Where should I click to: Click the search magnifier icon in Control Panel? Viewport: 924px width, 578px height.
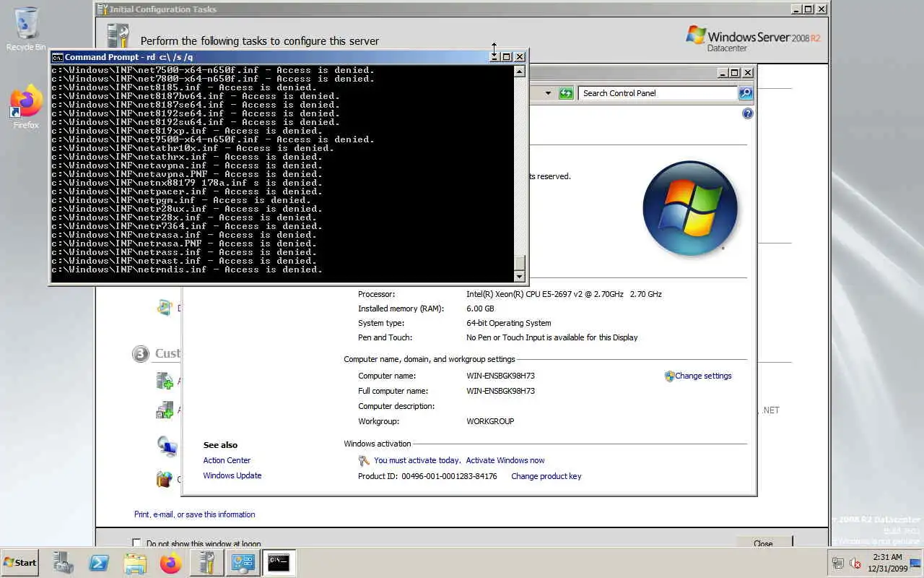pyautogui.click(x=746, y=93)
